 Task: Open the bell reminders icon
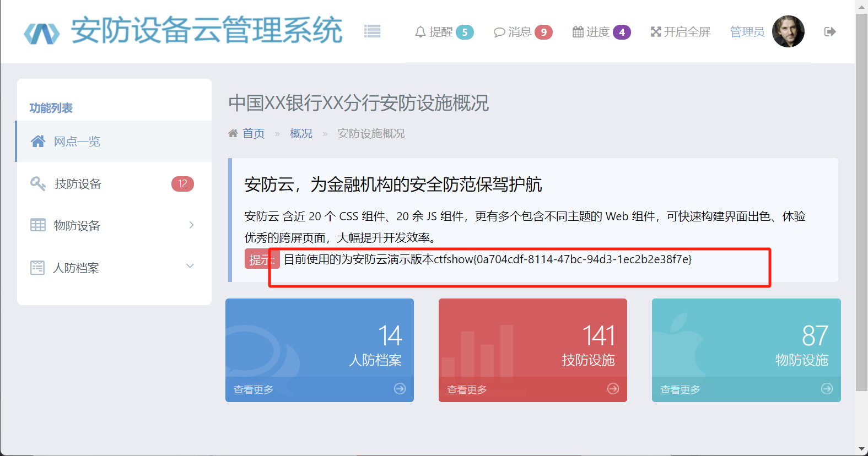point(420,32)
